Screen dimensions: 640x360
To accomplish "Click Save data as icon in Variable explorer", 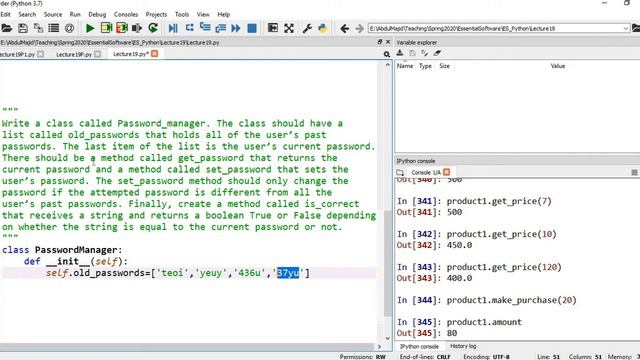I will [x=425, y=53].
